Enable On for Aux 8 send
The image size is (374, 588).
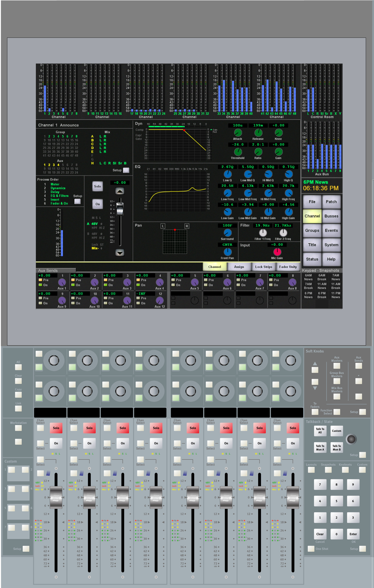pyautogui.click(x=271, y=285)
